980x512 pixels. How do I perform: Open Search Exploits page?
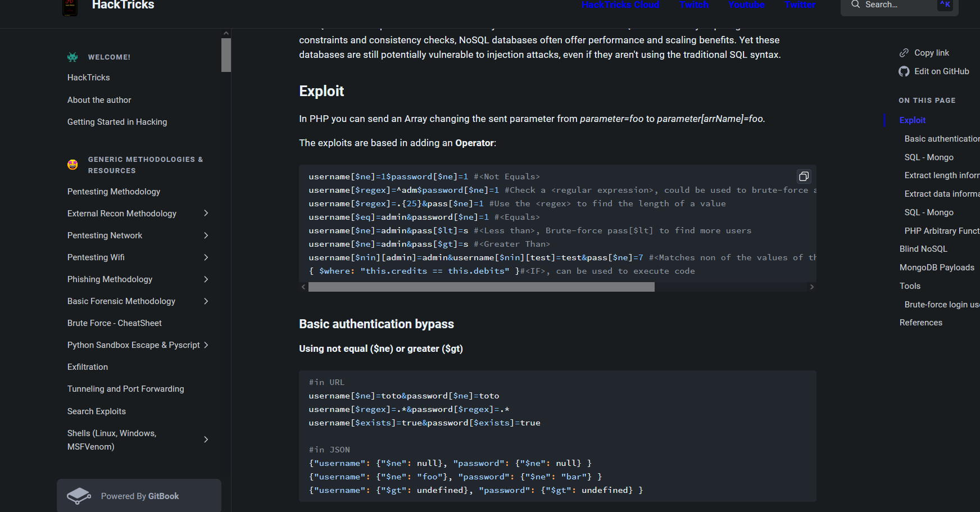(x=97, y=411)
